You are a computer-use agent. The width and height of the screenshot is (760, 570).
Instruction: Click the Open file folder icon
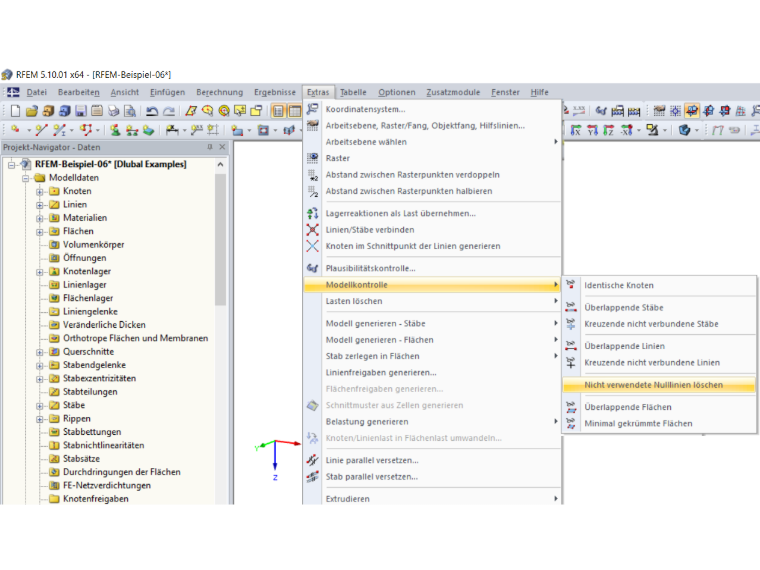[x=32, y=111]
